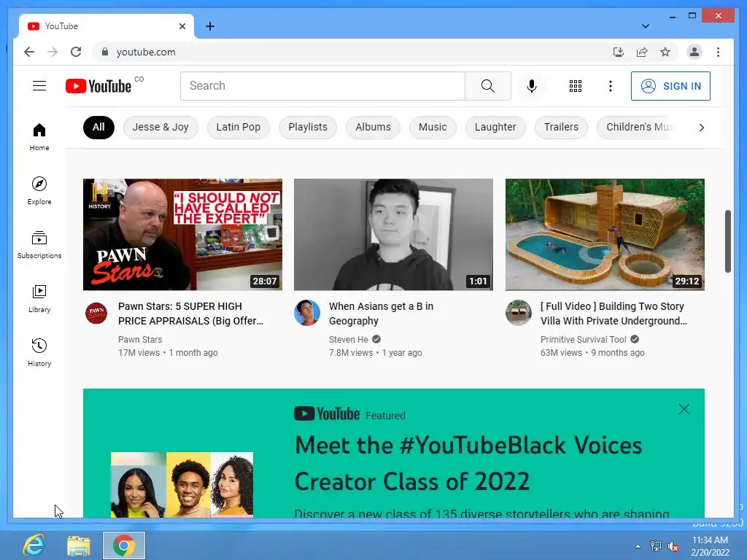Screen dimensions: 747x560
Task: Click the share page icon in the address bar
Action: click(642, 52)
